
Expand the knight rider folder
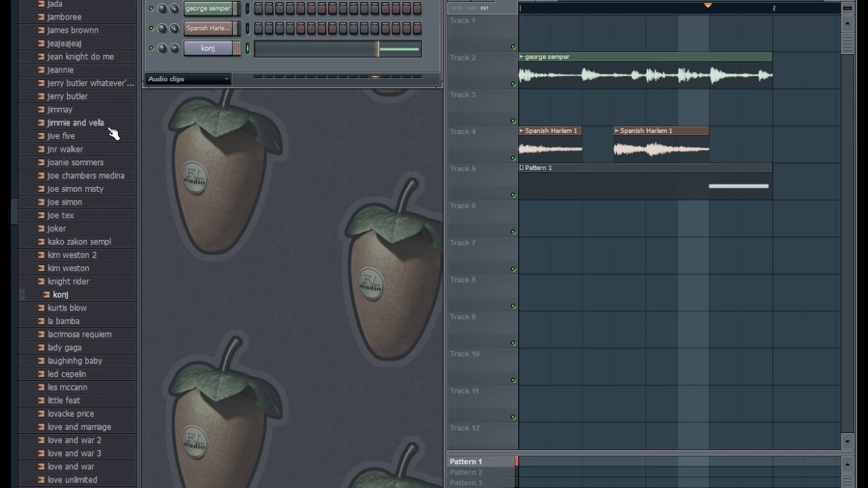tap(41, 281)
